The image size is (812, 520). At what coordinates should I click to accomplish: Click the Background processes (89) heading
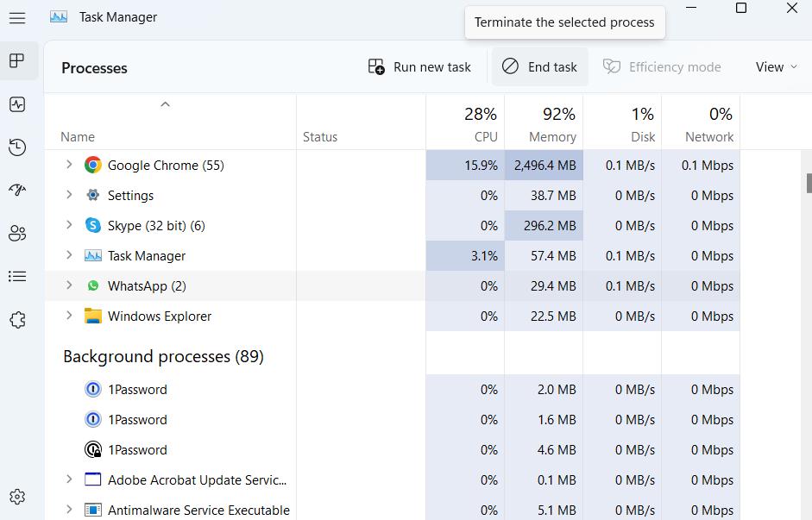click(x=164, y=356)
